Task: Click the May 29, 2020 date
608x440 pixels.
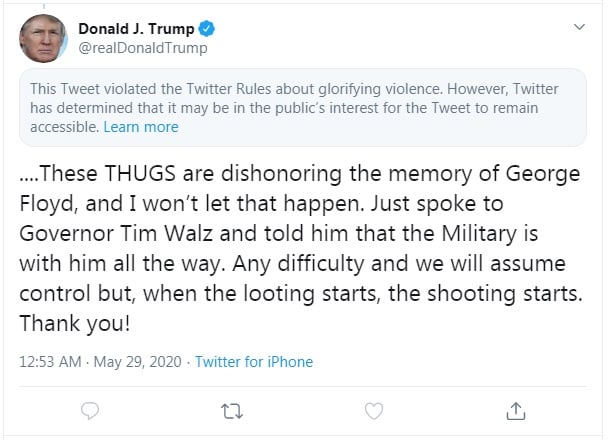Action: point(138,362)
